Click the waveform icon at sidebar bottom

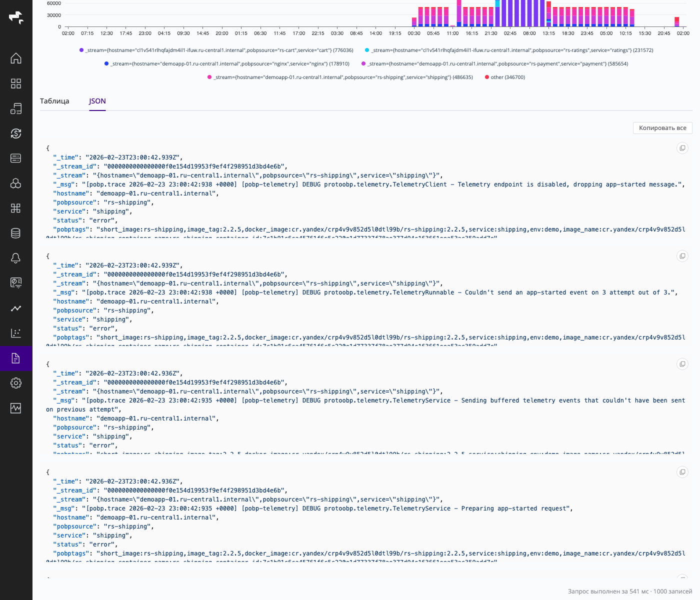coord(16,408)
